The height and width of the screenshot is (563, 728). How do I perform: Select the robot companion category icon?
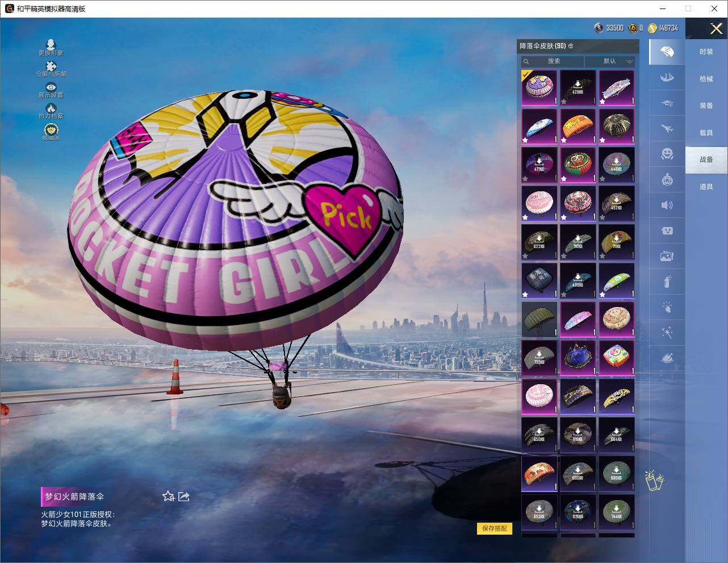click(x=667, y=179)
